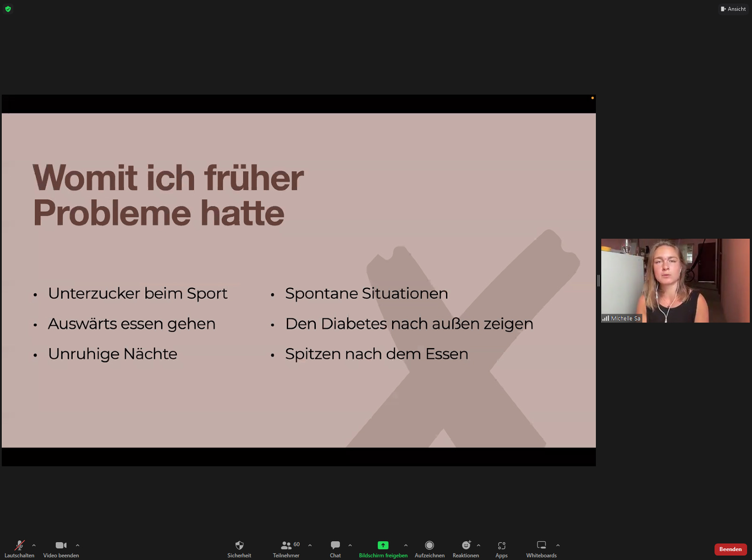This screenshot has height=560, width=752.
Task: Expand the arrow next to Teilnehmer
Action: (x=310, y=545)
